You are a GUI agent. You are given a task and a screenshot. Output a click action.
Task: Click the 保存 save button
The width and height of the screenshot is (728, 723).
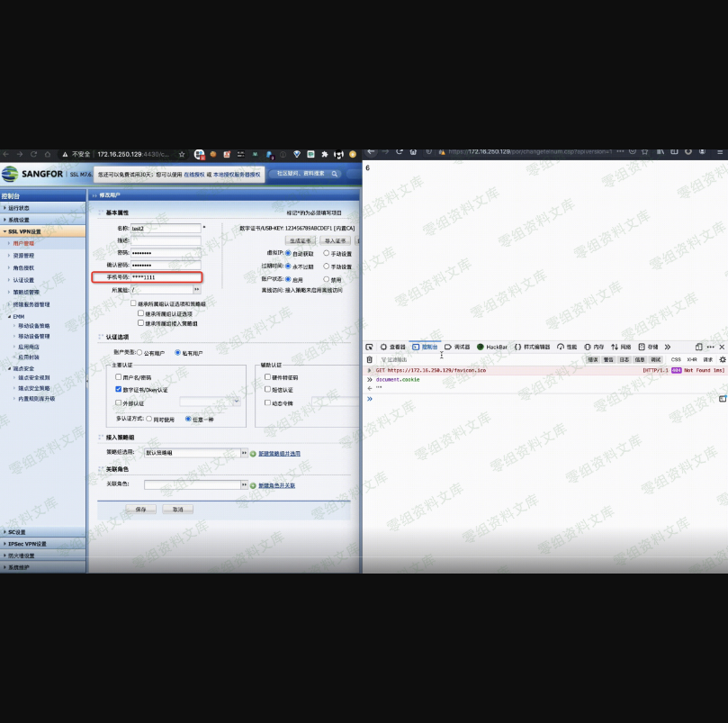140,509
